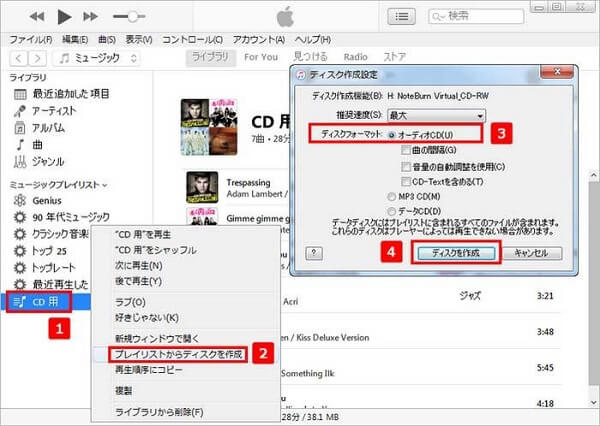Click the ディスクを作成 button
The width and height of the screenshot is (600, 426).
[456, 253]
